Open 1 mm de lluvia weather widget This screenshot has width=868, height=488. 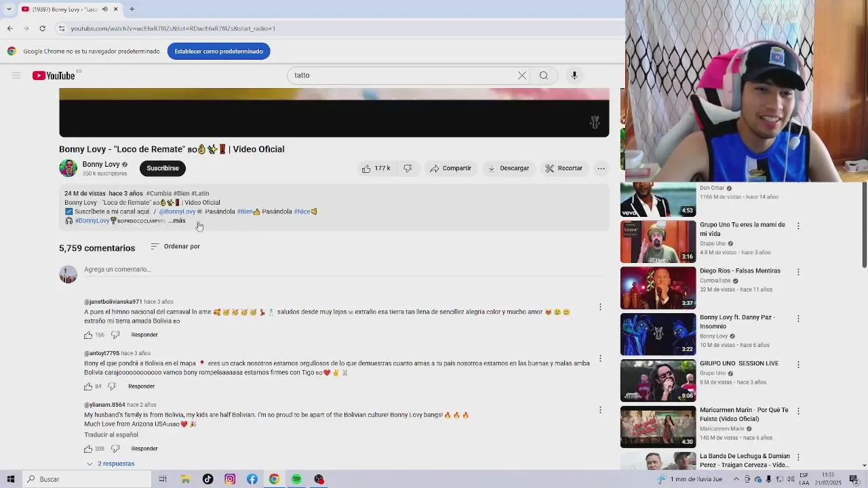[x=690, y=479]
